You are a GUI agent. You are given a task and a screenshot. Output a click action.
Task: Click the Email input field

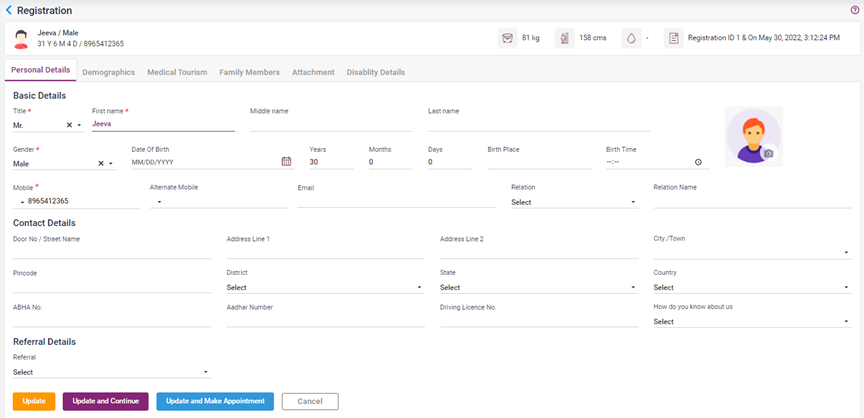396,201
